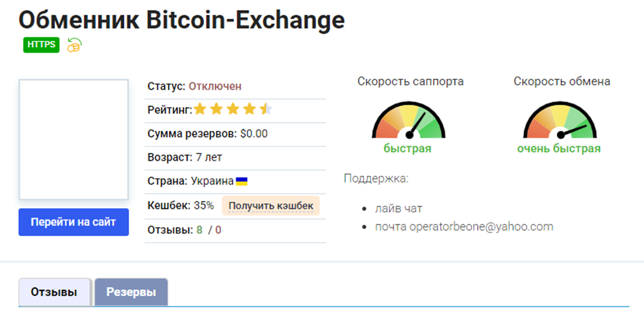Screen dimensions: 644x322
Task: Click the rating stars
Action: click(233, 109)
